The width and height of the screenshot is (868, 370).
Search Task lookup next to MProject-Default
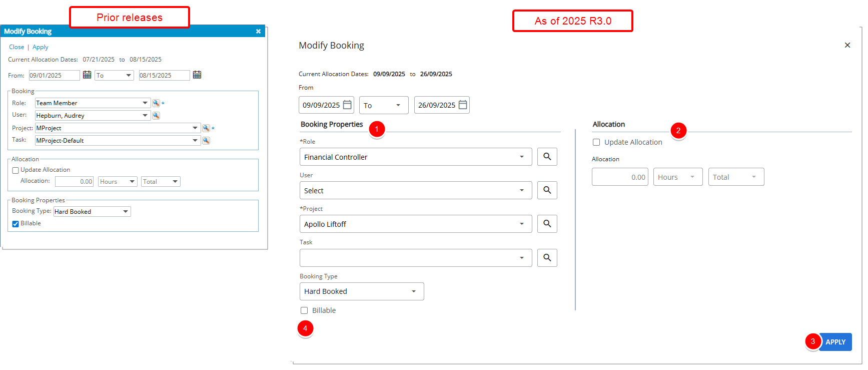click(206, 141)
